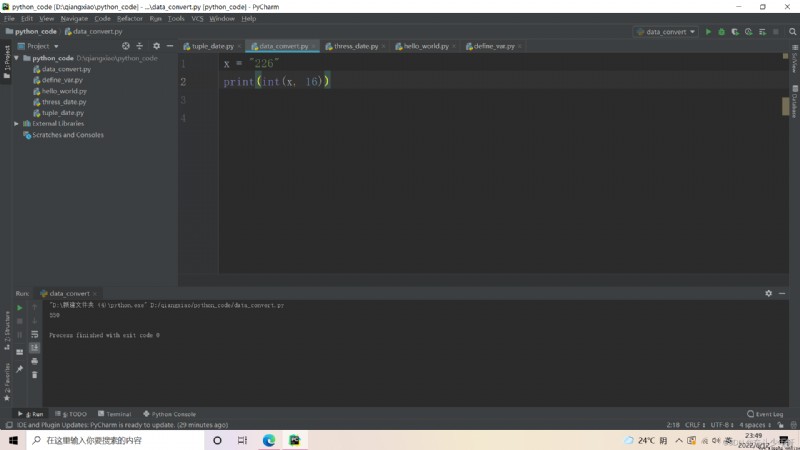Image resolution: width=800 pixels, height=450 pixels.
Task: Open Terminal tool window
Action: click(114, 414)
